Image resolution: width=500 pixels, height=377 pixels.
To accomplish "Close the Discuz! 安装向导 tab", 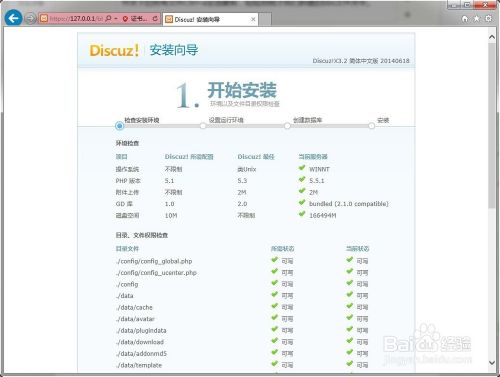I will [253, 19].
